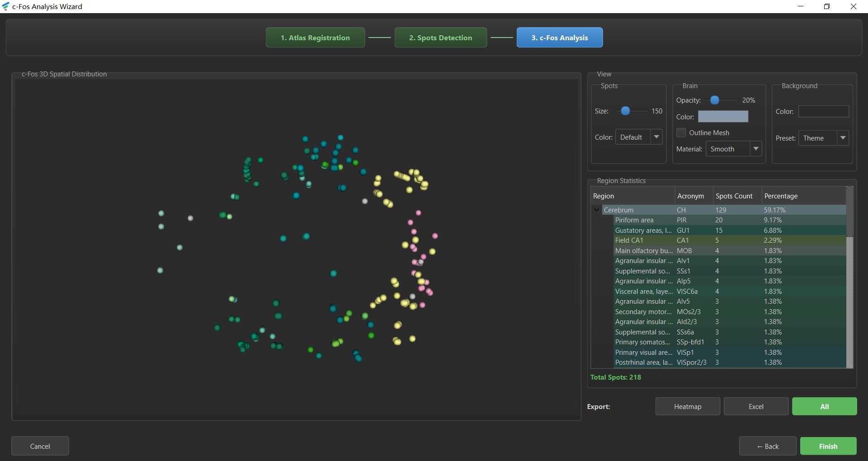
Task: Sort by the Region column header
Action: pos(632,196)
